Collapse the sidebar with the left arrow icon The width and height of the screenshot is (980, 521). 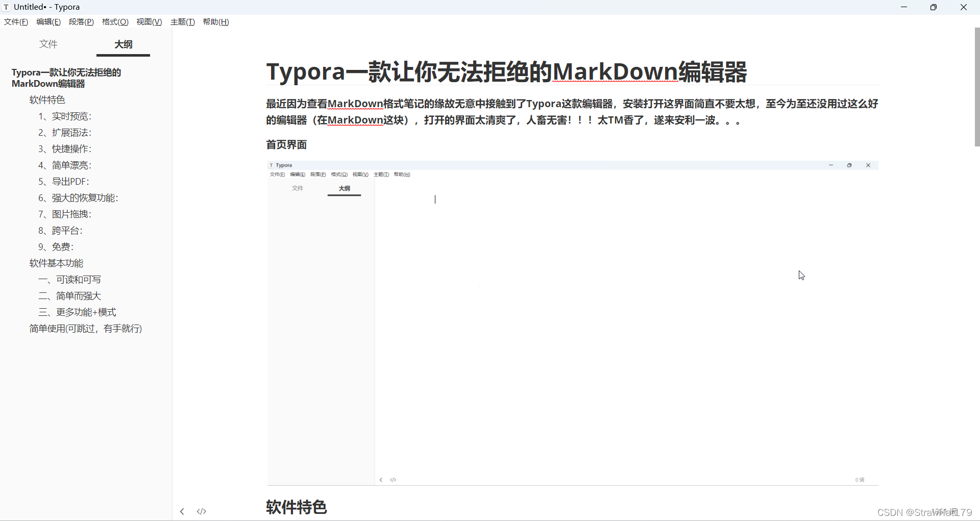(x=182, y=511)
